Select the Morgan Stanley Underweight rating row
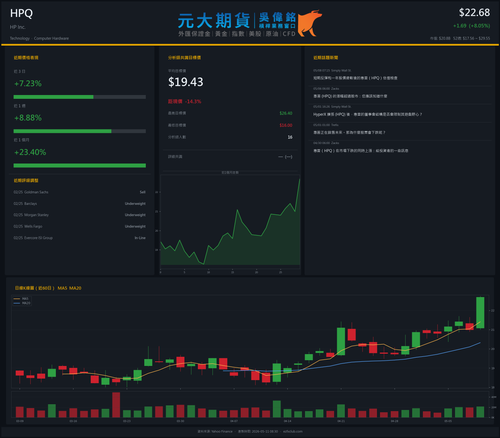 point(80,215)
